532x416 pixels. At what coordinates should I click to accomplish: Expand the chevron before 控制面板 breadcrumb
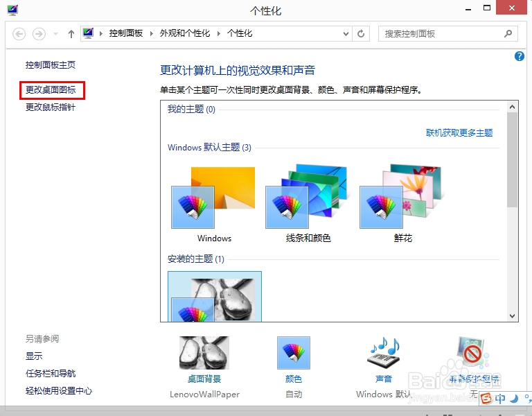(x=100, y=33)
